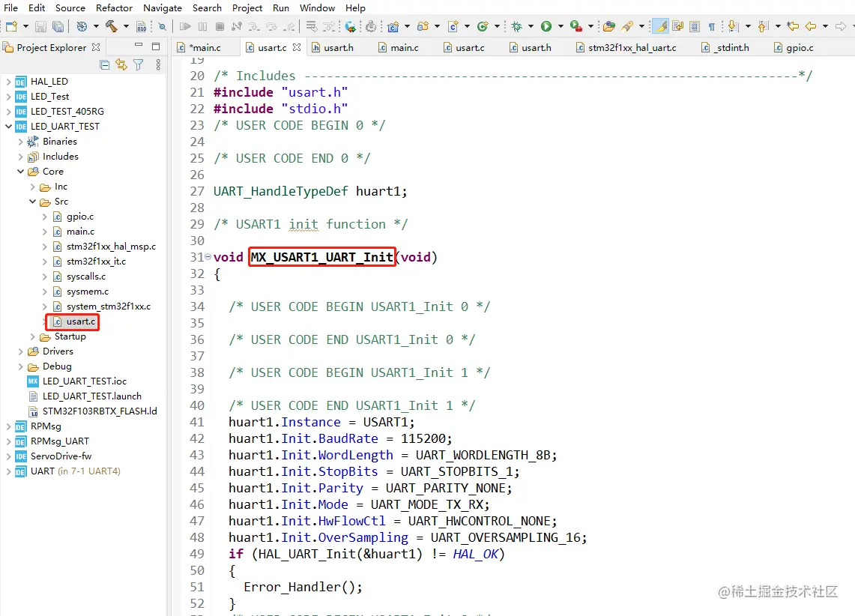
Task: Toggle Link with Editor in Project Explorer
Action: [121, 65]
